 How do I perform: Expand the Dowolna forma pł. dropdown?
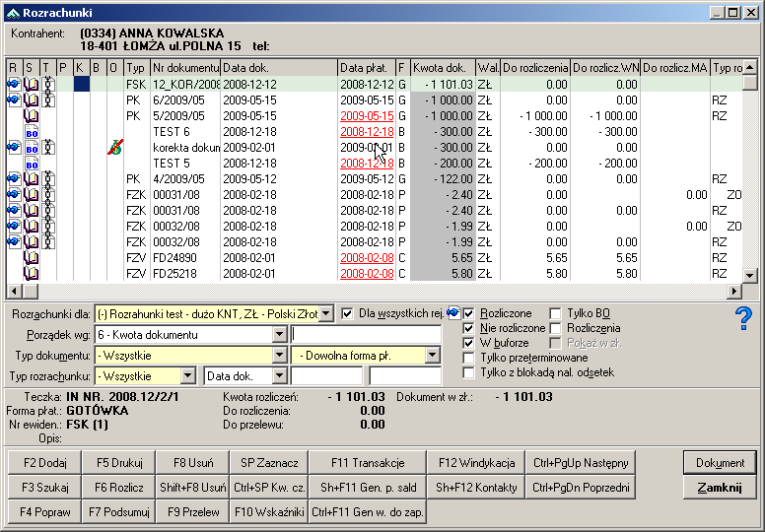pyautogui.click(x=432, y=356)
